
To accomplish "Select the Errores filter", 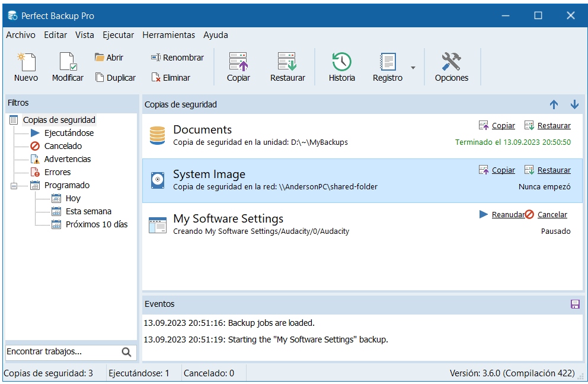I will pyautogui.click(x=57, y=172).
